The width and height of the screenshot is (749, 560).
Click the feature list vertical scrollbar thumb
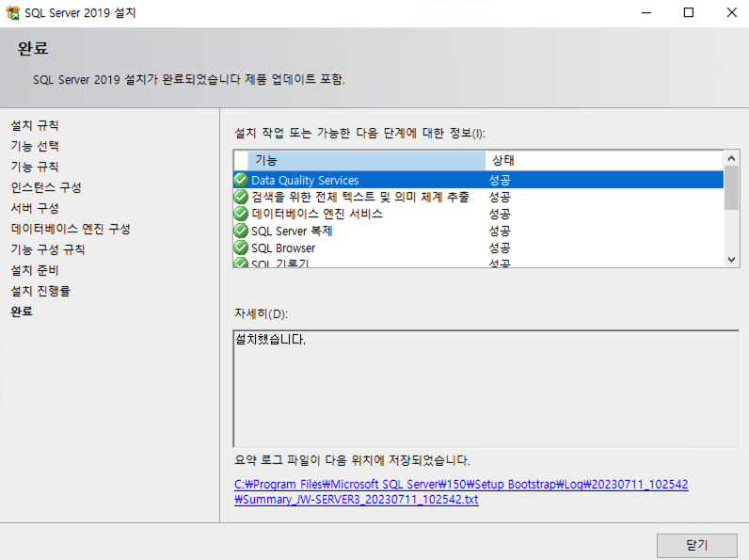[x=731, y=188]
